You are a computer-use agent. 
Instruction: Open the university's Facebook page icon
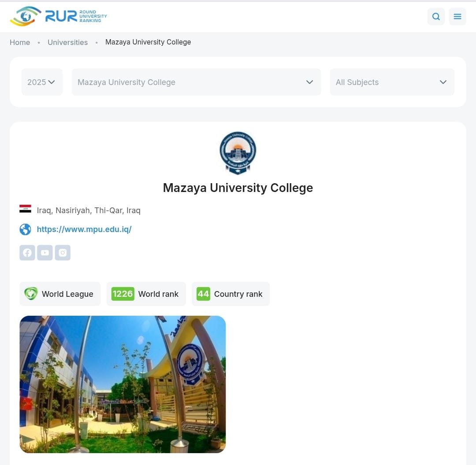[x=27, y=253]
